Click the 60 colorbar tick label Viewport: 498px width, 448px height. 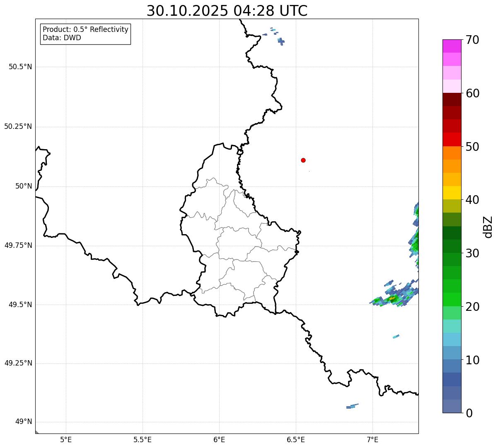[x=472, y=93]
